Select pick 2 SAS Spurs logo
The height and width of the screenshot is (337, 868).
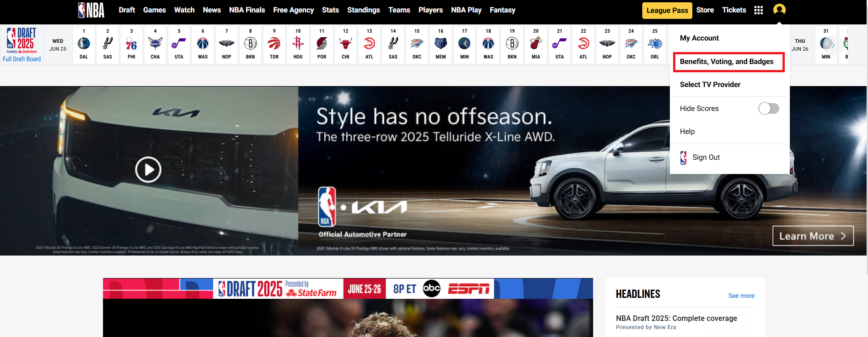[x=108, y=43]
